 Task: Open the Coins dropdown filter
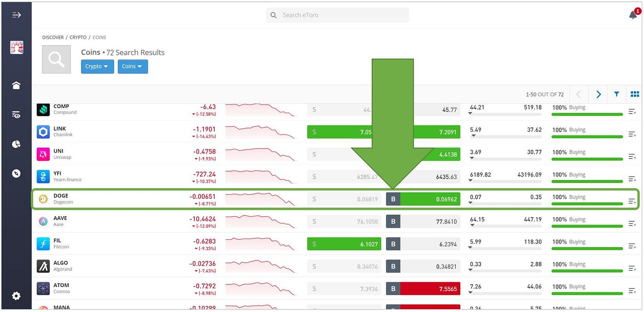(132, 66)
